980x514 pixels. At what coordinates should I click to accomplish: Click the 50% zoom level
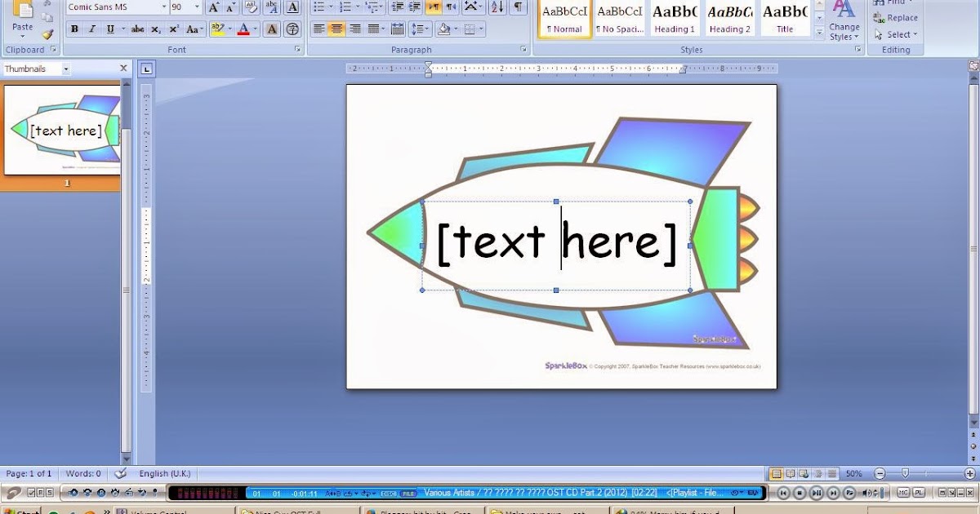pos(853,473)
